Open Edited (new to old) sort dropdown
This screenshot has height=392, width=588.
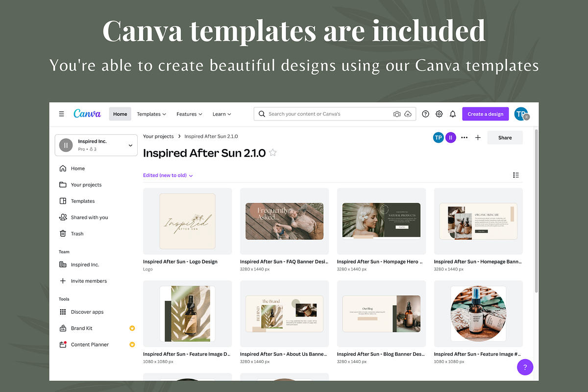click(168, 175)
